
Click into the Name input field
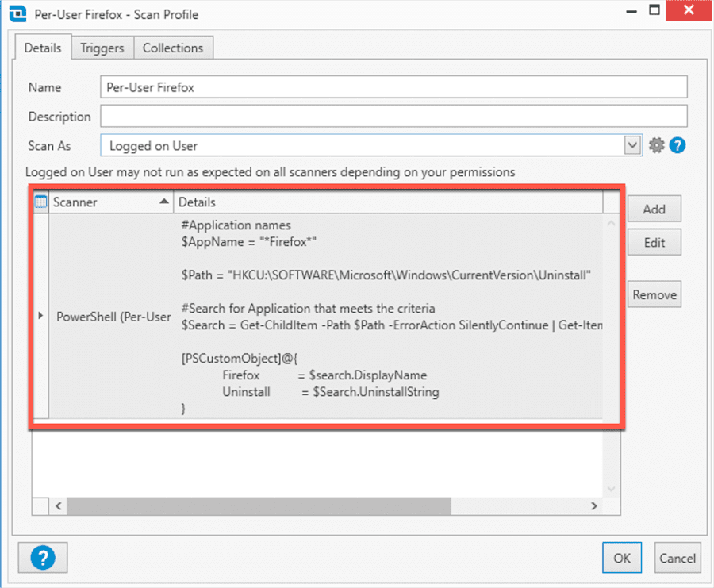point(393,87)
